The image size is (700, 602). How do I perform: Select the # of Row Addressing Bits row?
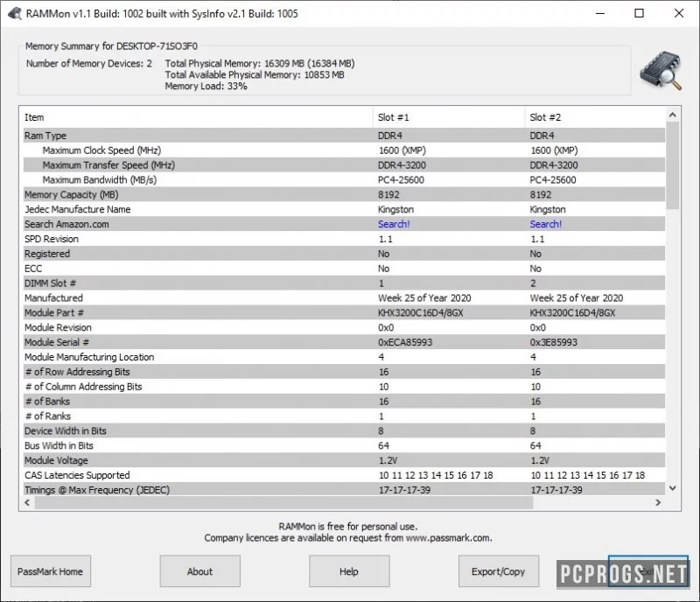point(344,372)
